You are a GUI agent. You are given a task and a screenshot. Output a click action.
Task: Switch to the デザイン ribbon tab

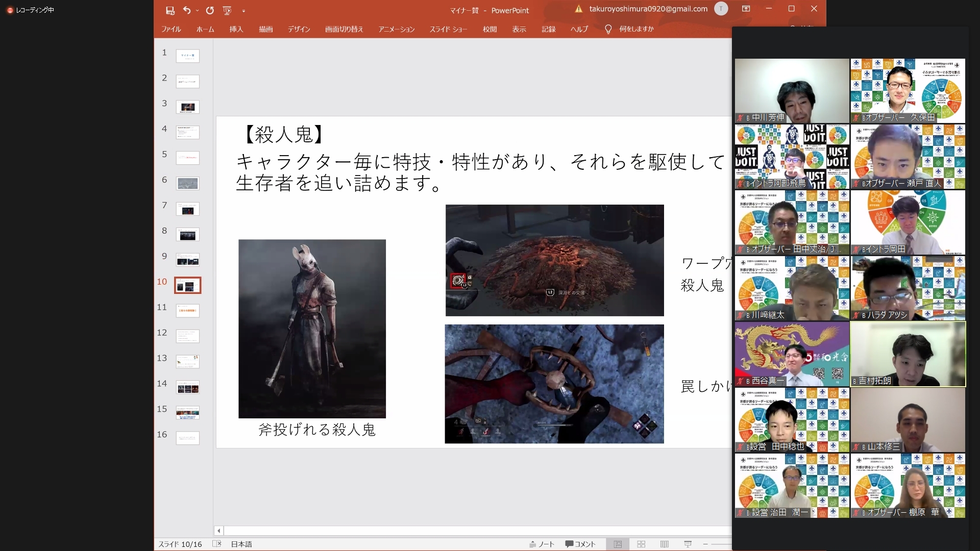tap(299, 29)
